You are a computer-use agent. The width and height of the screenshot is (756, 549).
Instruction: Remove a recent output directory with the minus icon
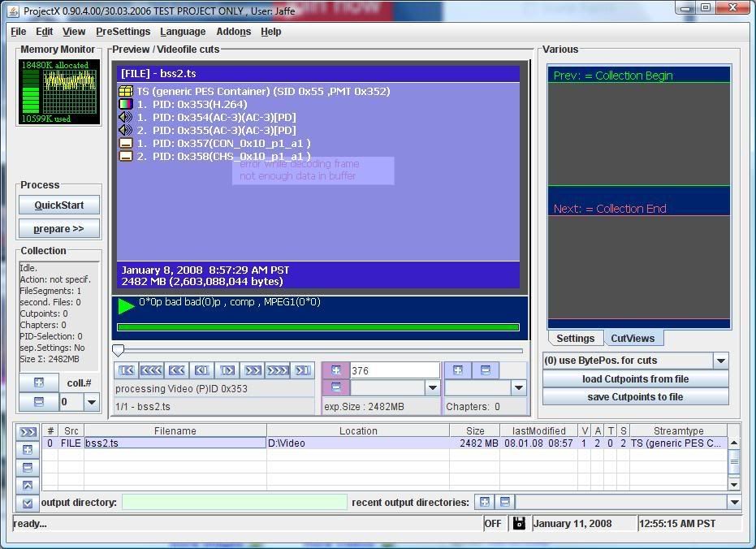point(505,502)
